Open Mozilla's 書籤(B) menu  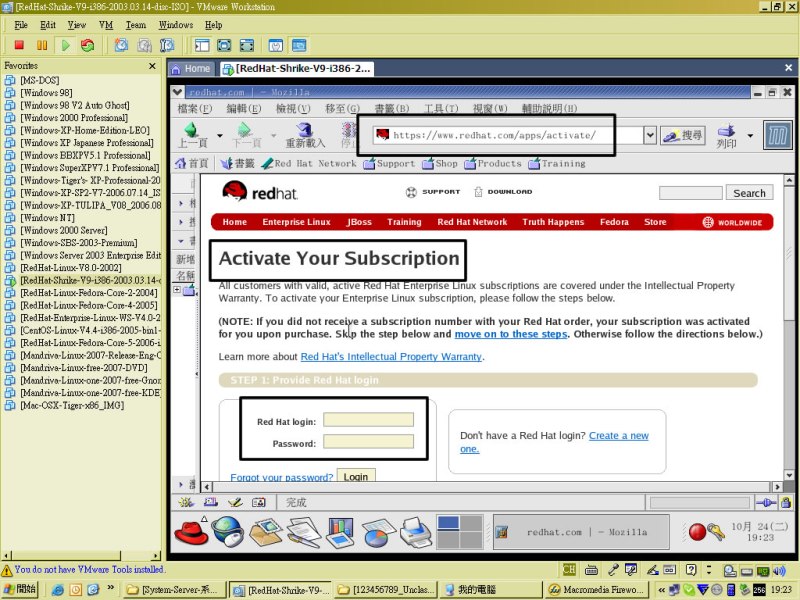(392, 108)
